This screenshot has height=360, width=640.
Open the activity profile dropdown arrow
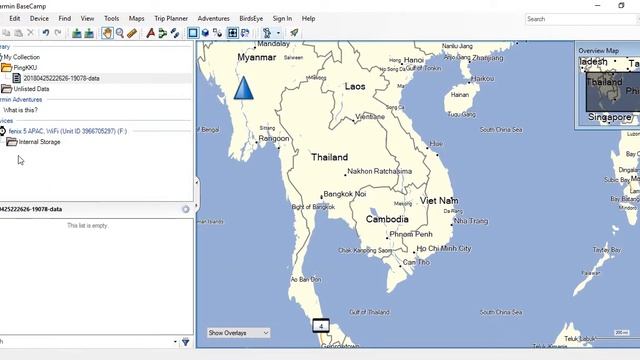click(278, 33)
